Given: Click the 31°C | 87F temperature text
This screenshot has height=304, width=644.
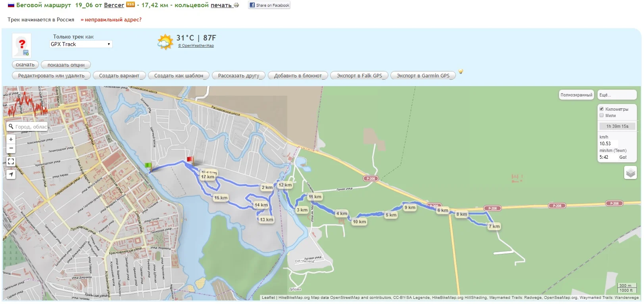Looking at the screenshot, I should click(196, 38).
